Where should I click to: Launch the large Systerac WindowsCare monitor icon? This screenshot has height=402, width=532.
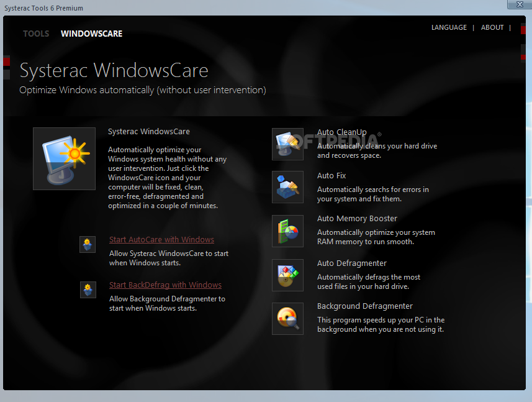pos(64,158)
